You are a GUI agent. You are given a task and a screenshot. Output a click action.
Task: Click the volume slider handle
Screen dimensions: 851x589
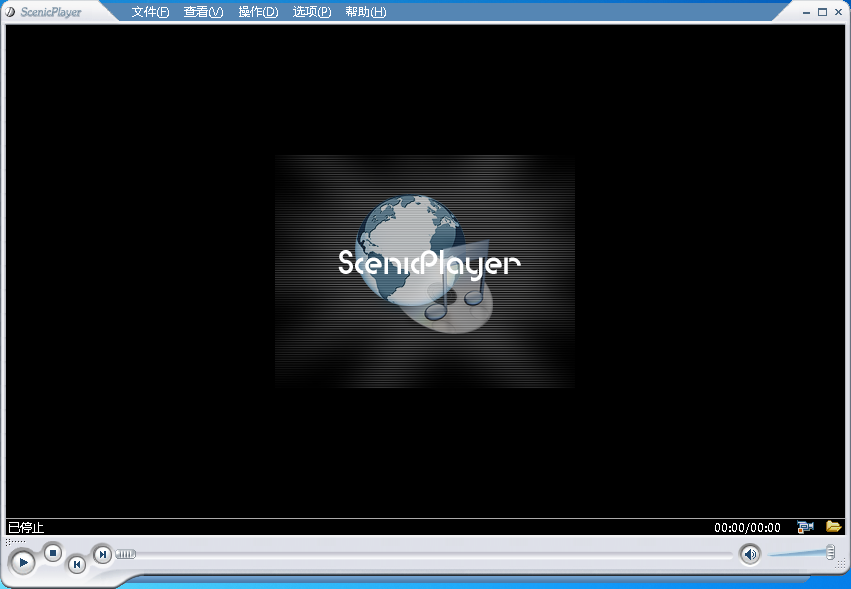[x=830, y=552]
